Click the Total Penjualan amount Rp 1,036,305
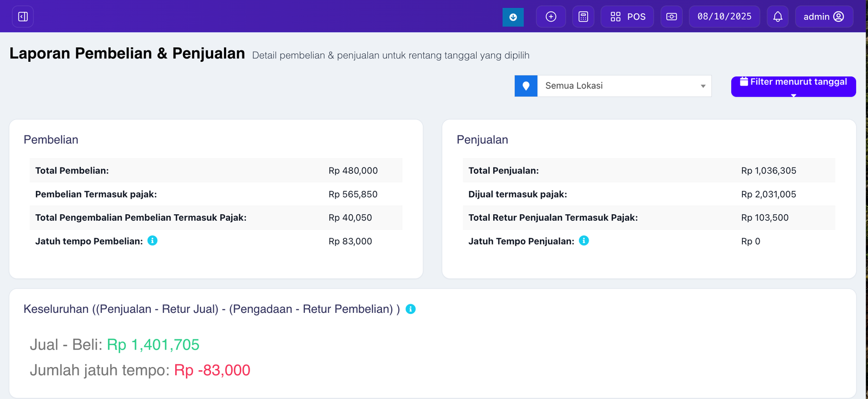 768,171
